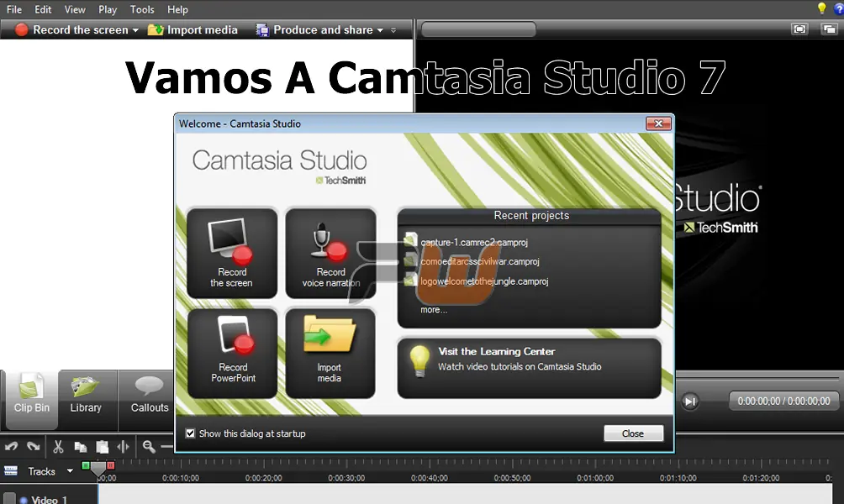Open the Clip Bin tab
Screen dimensions: 844x504
(x=31, y=399)
